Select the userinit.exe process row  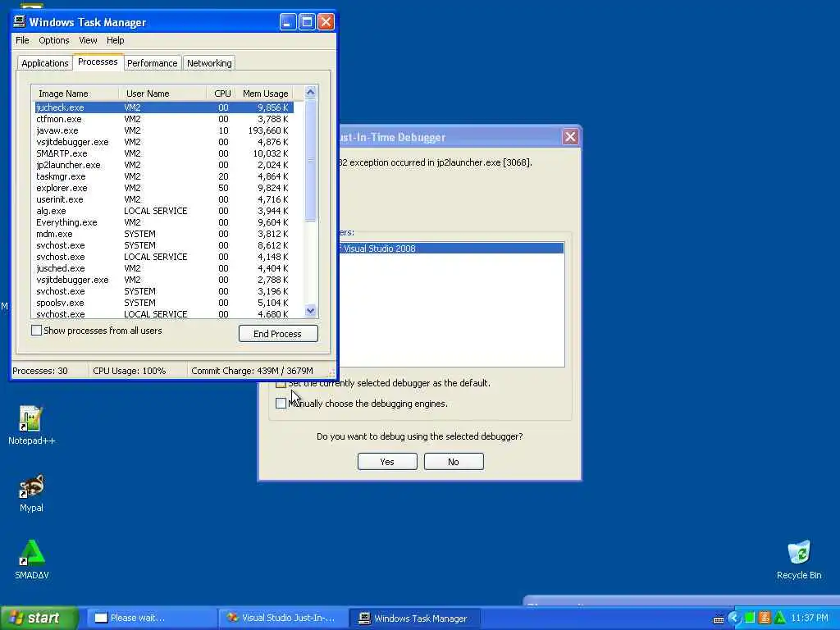(163, 199)
